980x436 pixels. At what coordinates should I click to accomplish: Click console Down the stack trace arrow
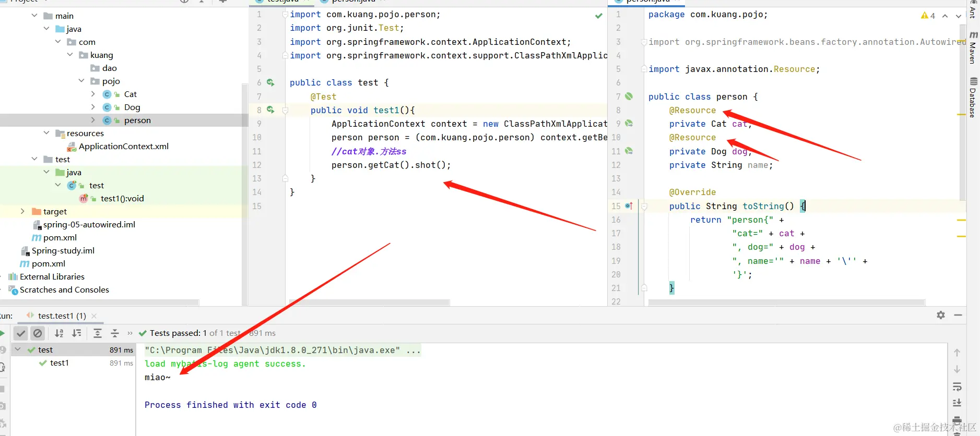[x=957, y=369]
